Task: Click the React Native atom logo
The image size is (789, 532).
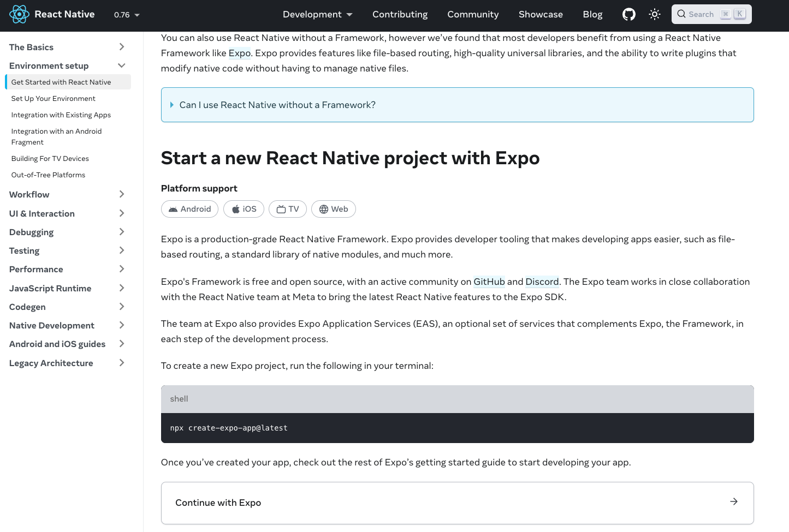Action: pos(19,14)
